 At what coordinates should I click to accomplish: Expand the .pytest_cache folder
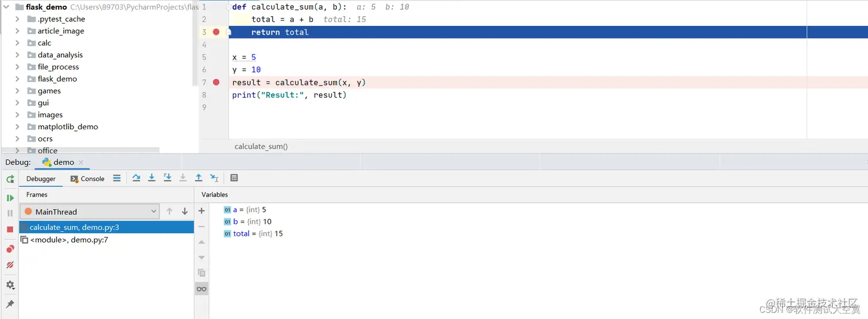click(x=17, y=19)
